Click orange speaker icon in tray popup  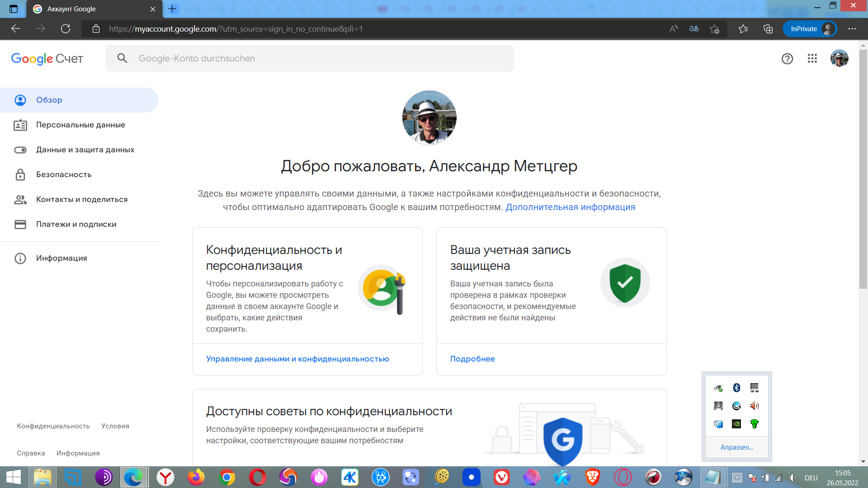[x=755, y=406]
